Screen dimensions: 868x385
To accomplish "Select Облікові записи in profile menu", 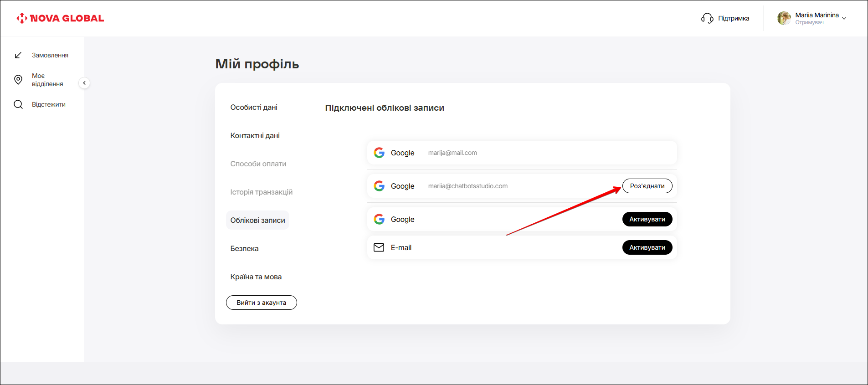I will pos(257,221).
